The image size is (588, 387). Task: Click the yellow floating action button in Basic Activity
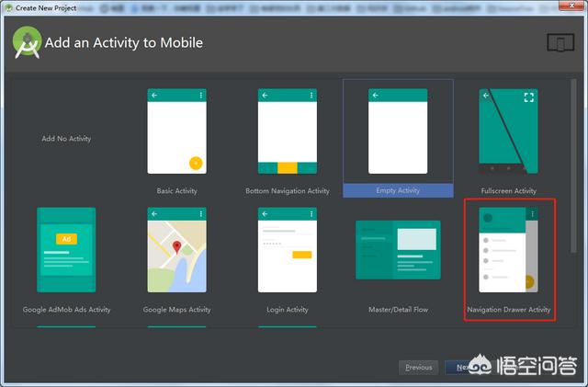[x=195, y=163]
